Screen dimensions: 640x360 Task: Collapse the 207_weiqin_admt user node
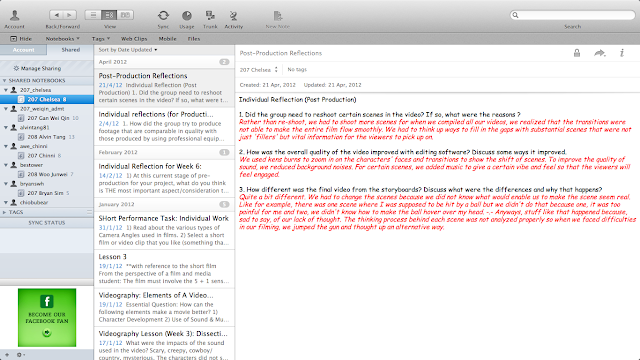click(x=6, y=109)
